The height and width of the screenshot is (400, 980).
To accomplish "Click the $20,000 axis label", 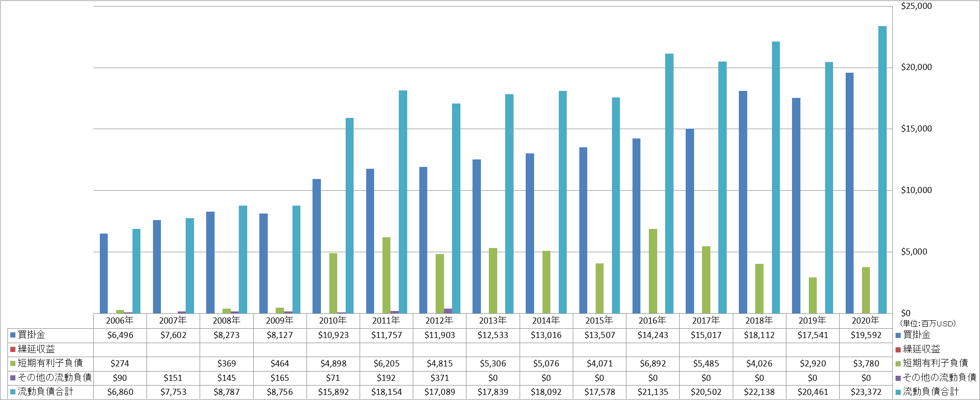I will (916, 67).
